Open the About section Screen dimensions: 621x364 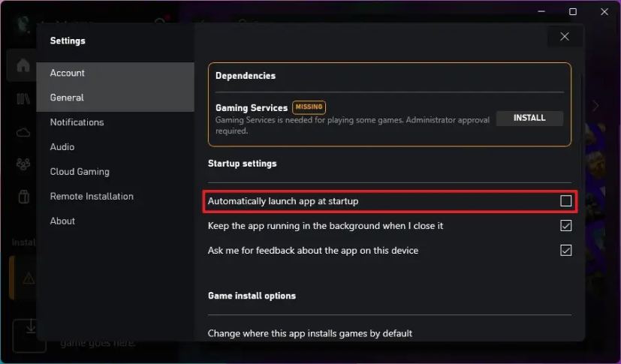click(x=62, y=221)
